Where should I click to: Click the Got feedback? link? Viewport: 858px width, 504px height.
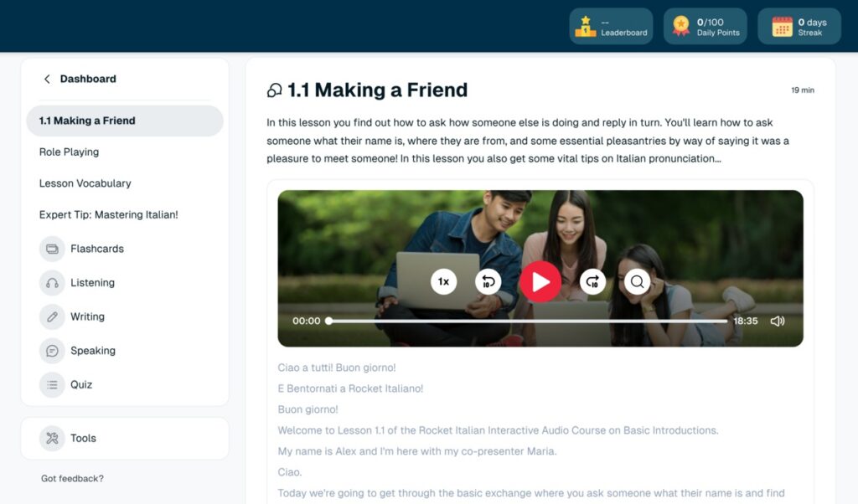click(72, 479)
